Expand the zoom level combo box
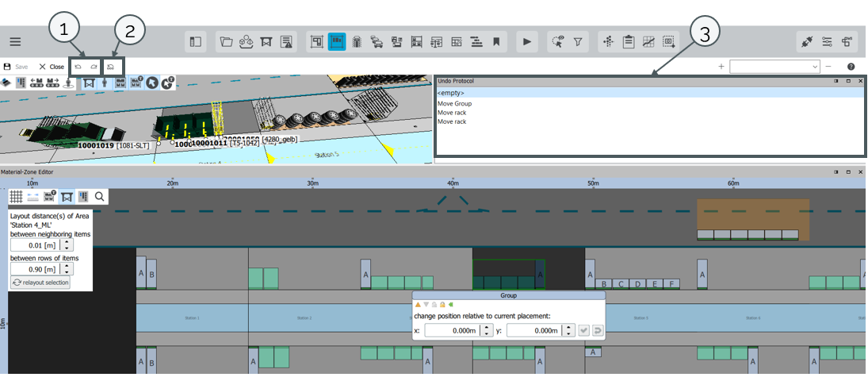868x377 pixels. (815, 67)
